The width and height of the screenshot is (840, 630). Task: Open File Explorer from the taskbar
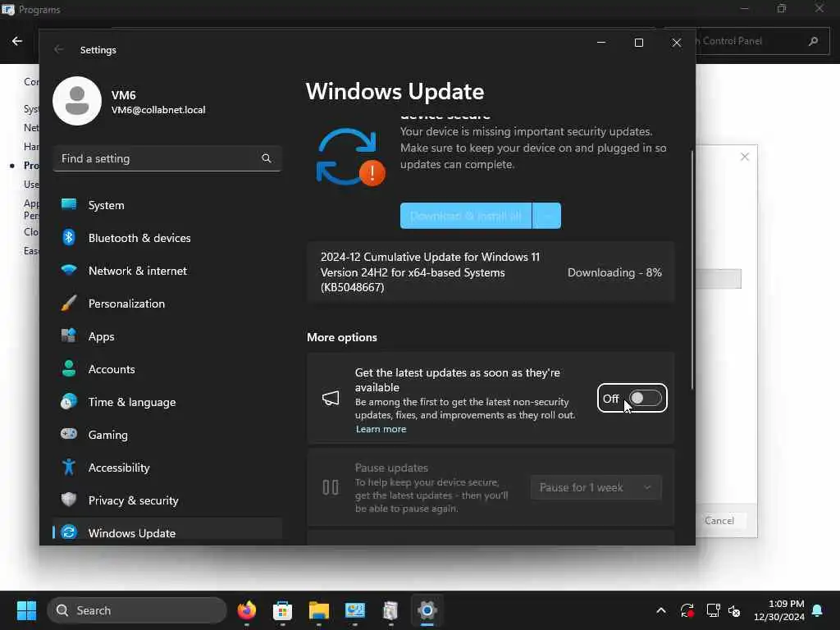click(x=319, y=610)
